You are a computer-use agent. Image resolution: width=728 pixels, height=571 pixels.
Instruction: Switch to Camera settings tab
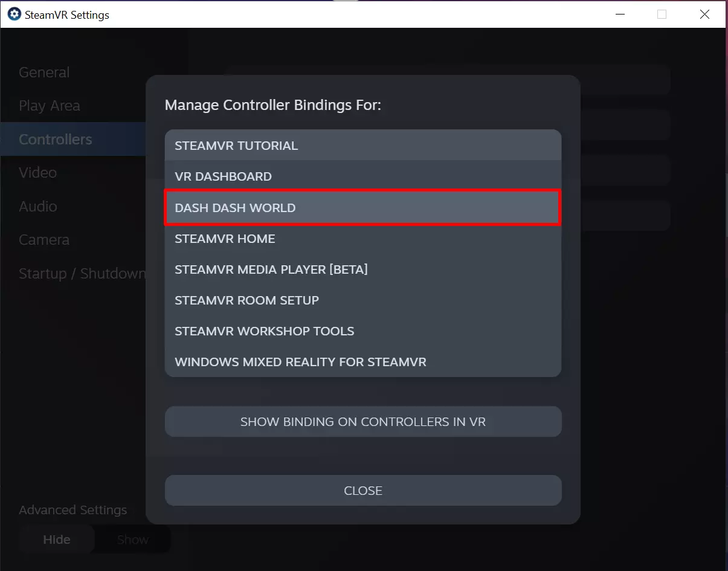[44, 240]
